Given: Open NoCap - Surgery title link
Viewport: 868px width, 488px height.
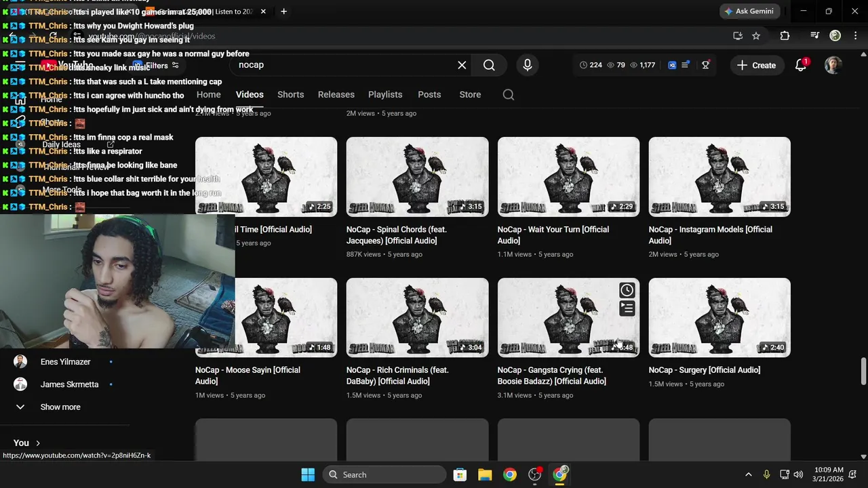Looking at the screenshot, I should pos(705,370).
